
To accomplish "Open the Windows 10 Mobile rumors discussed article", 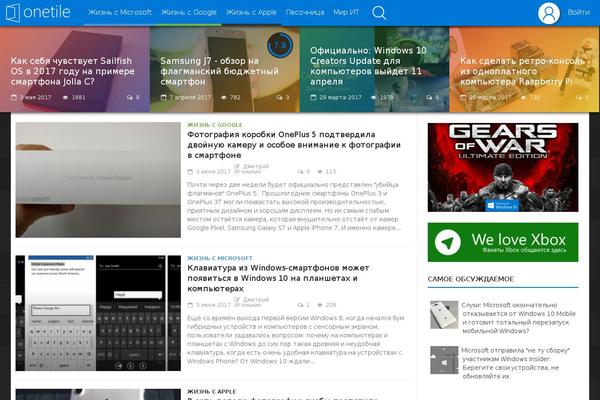I will coord(518,318).
